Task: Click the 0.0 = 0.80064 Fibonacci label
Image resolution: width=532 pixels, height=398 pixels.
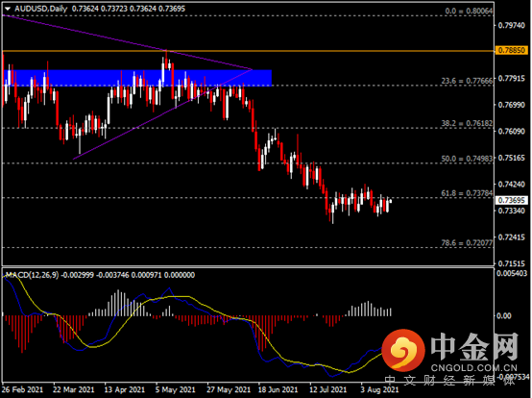Action: 469,11
